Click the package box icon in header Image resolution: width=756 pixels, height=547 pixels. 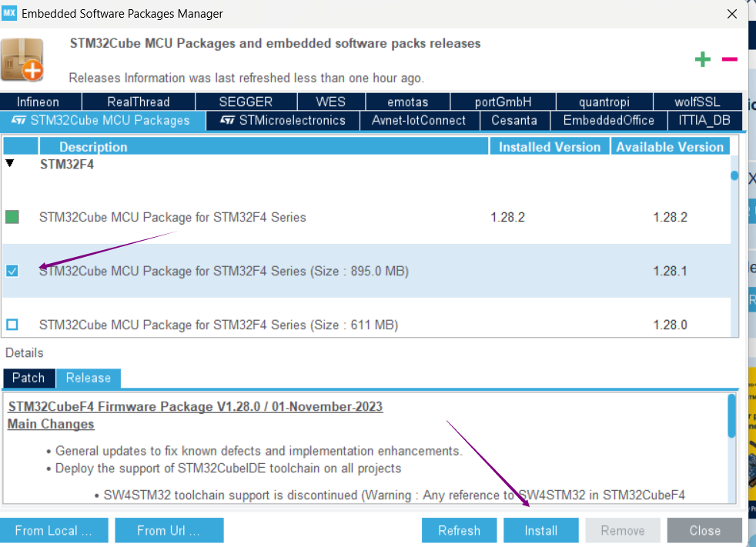point(22,60)
